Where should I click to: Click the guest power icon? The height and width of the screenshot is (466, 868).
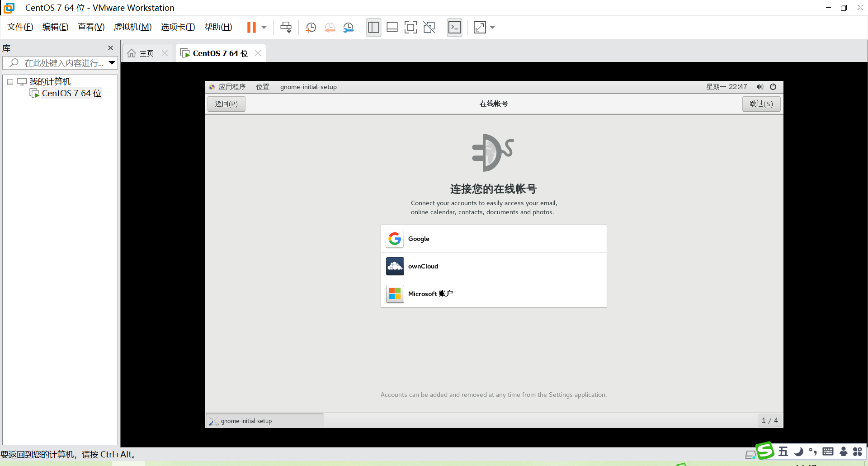773,87
